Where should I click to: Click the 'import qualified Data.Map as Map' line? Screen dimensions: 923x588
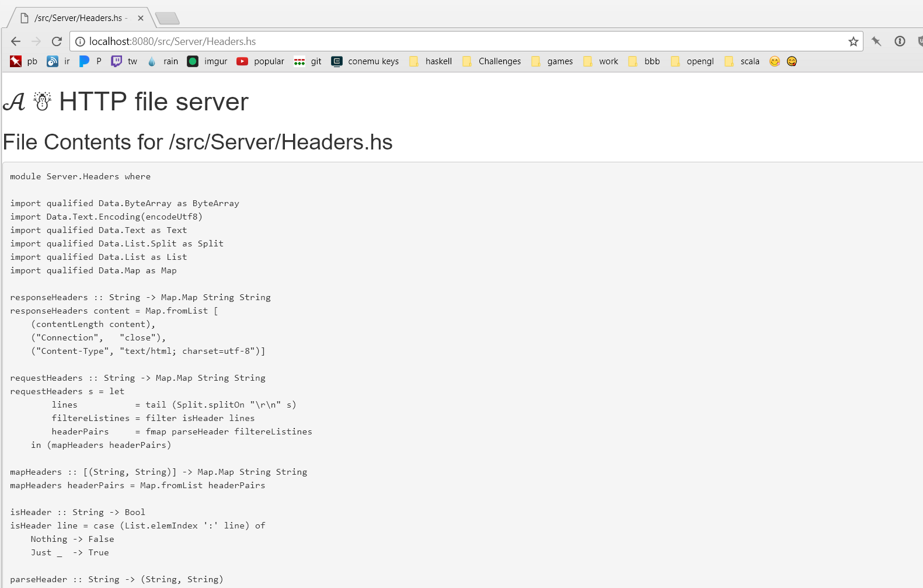[93, 270]
